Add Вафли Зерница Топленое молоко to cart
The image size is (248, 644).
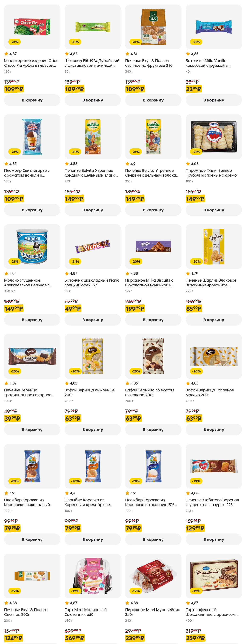tap(213, 430)
